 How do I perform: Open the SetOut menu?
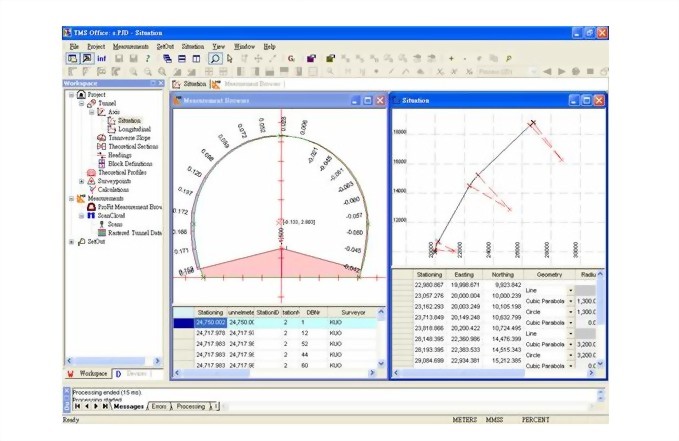(x=165, y=46)
